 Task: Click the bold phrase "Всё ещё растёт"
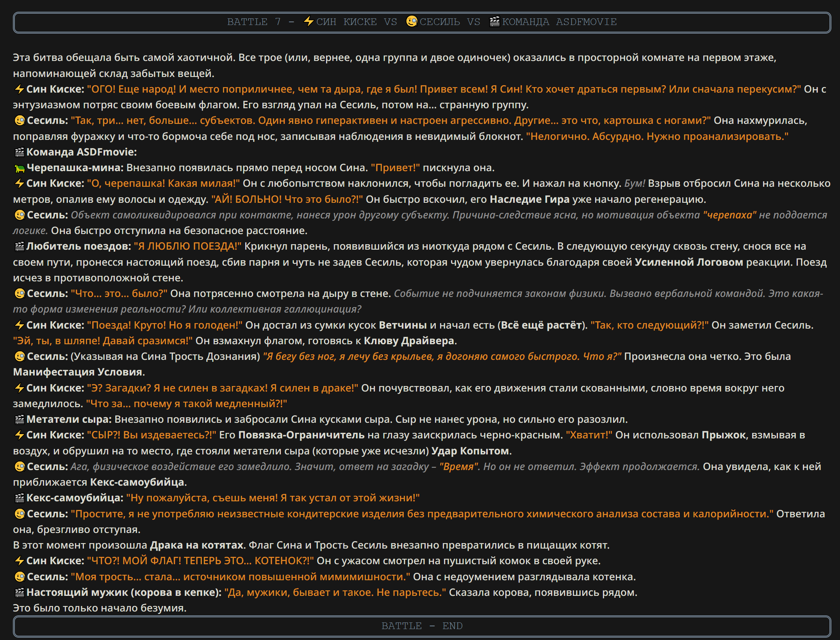click(x=541, y=325)
